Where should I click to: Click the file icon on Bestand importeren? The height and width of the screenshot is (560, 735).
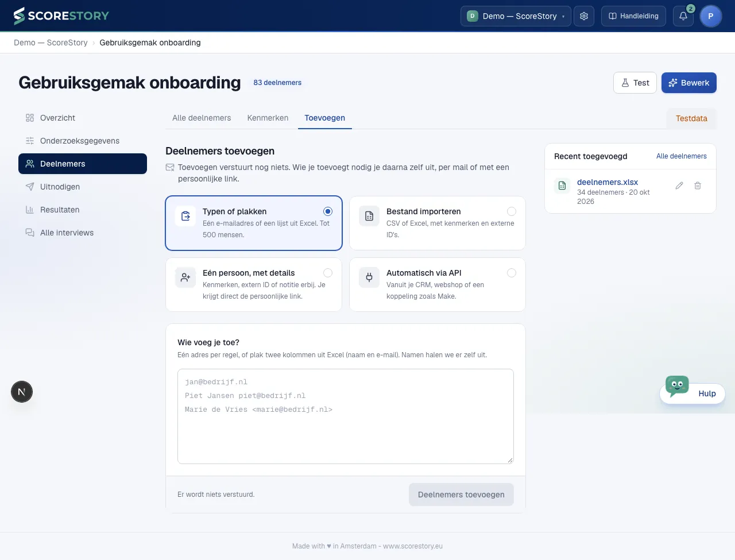click(369, 216)
